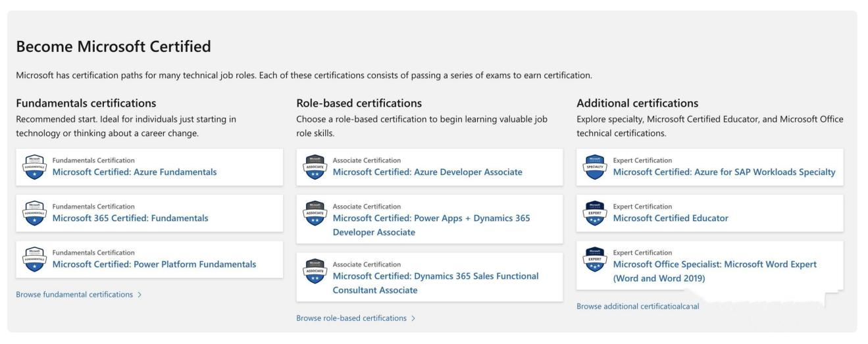This screenshot has height=344, width=868.
Task: Click 'Expert Certification' label above Microsoft Certified Educator
Action: (643, 206)
